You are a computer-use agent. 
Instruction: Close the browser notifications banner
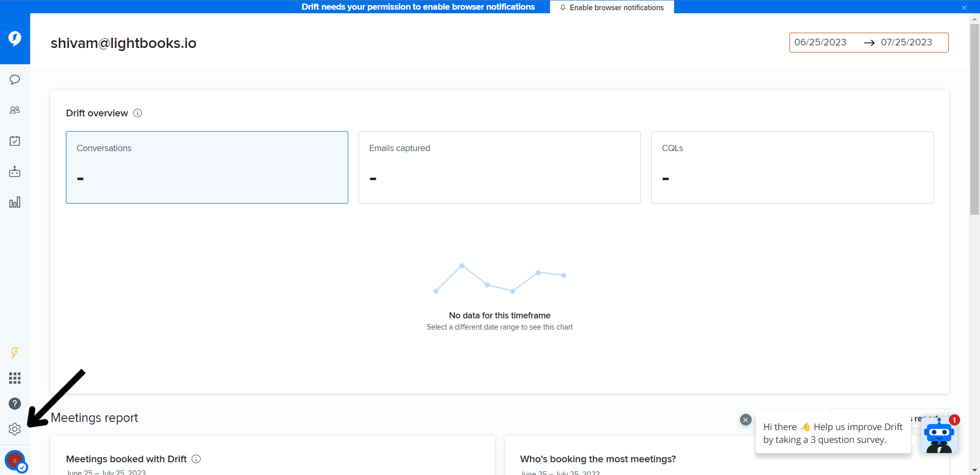[x=964, y=8]
